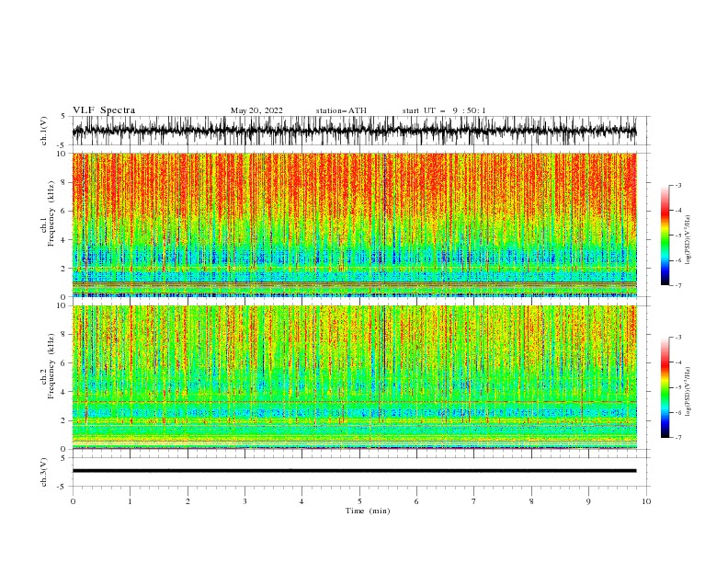Click the ch.3 flat black trace
Image resolution: width=728 pixels, height=563 pixels.
pyautogui.click(x=354, y=471)
